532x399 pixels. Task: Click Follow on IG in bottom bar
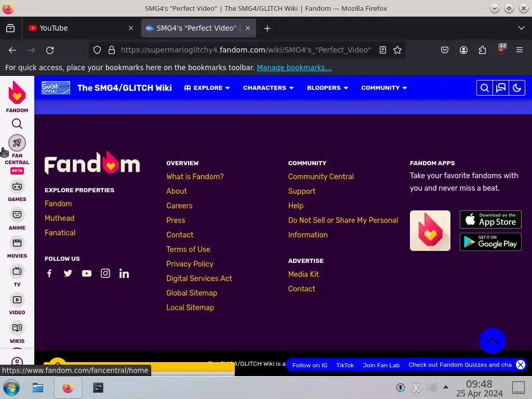pyautogui.click(x=310, y=365)
